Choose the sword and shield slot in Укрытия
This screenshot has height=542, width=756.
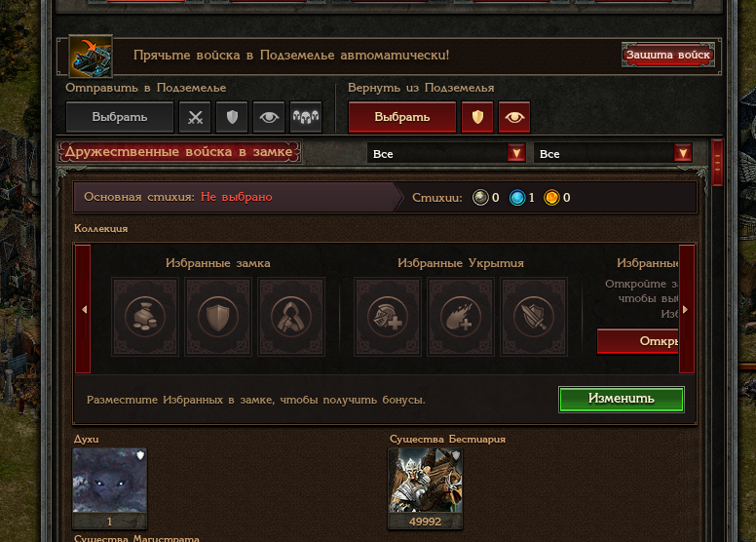[x=534, y=317]
